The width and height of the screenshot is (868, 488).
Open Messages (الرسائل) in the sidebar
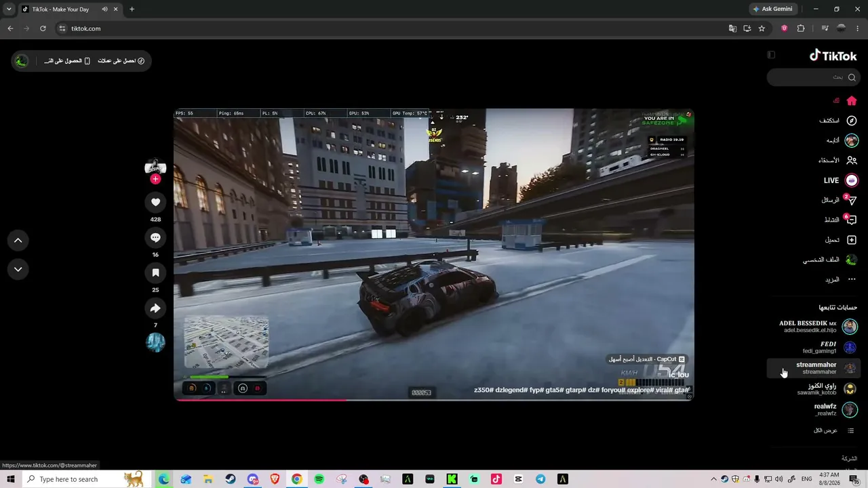tap(839, 200)
